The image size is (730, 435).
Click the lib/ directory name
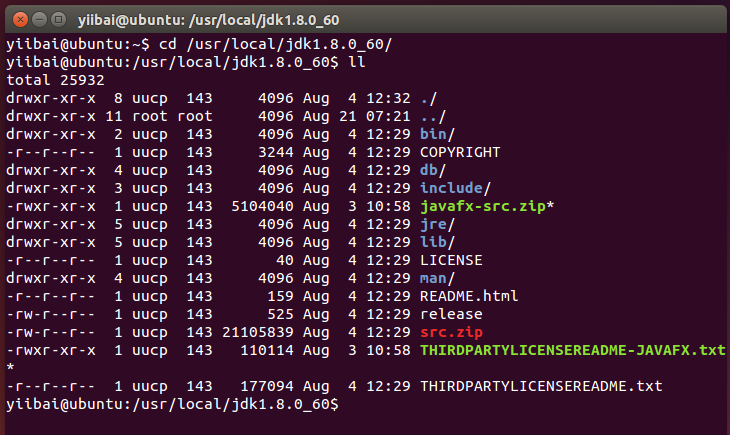tap(437, 242)
